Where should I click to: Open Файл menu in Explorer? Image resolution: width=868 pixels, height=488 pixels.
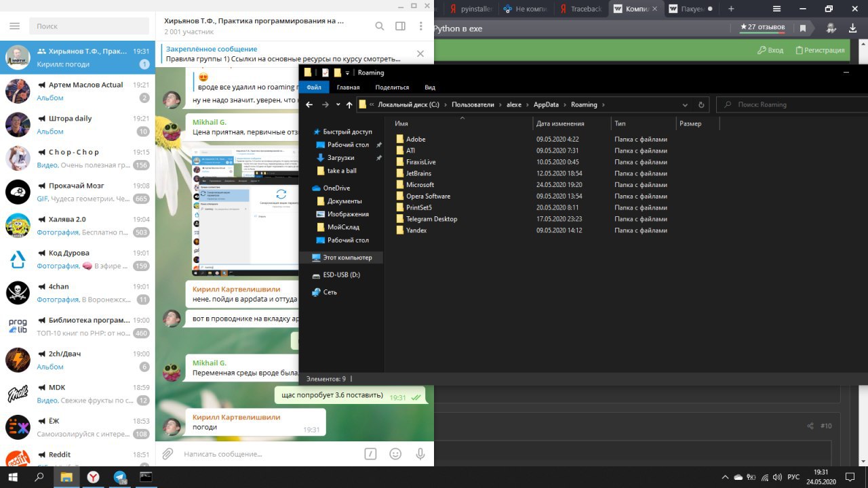point(313,87)
